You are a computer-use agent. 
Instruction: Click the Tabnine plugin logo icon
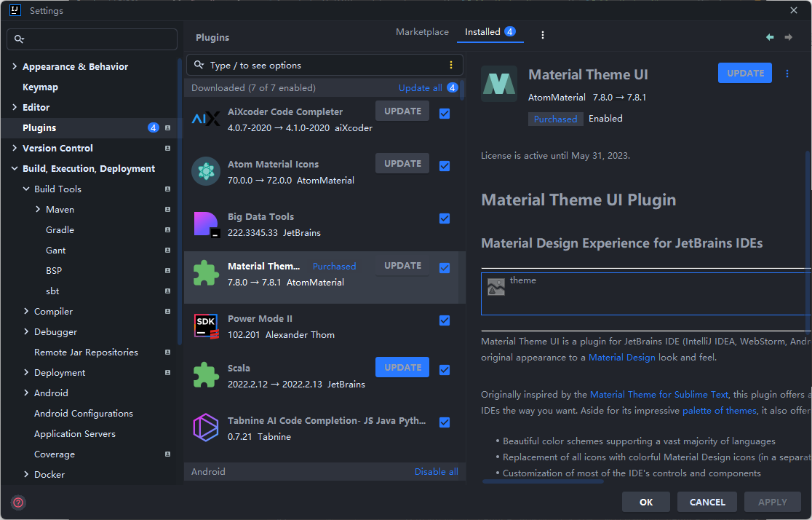tap(206, 428)
